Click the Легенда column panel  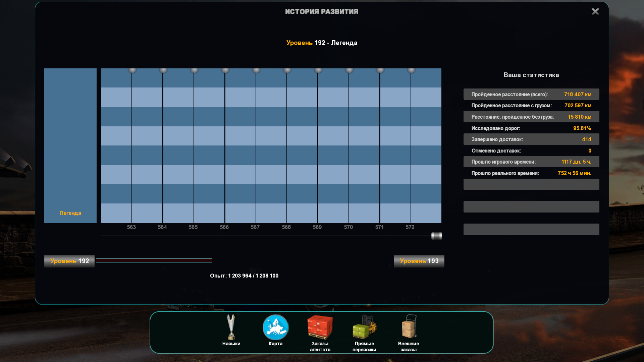click(x=70, y=145)
